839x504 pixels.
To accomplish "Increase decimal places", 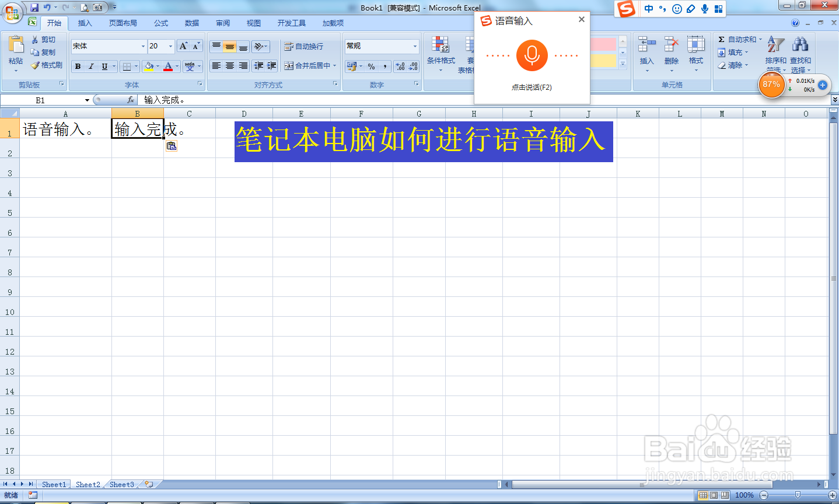I will point(400,66).
